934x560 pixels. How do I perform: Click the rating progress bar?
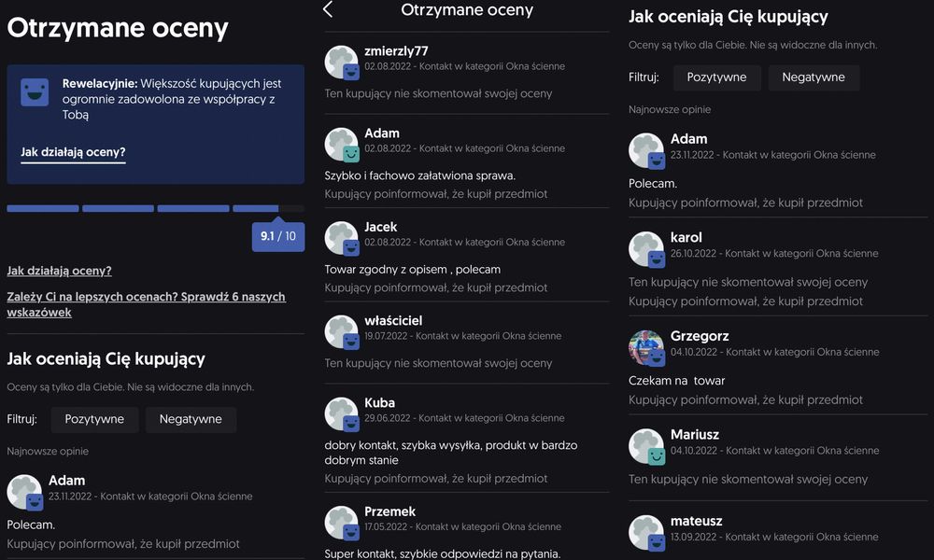coord(155,208)
